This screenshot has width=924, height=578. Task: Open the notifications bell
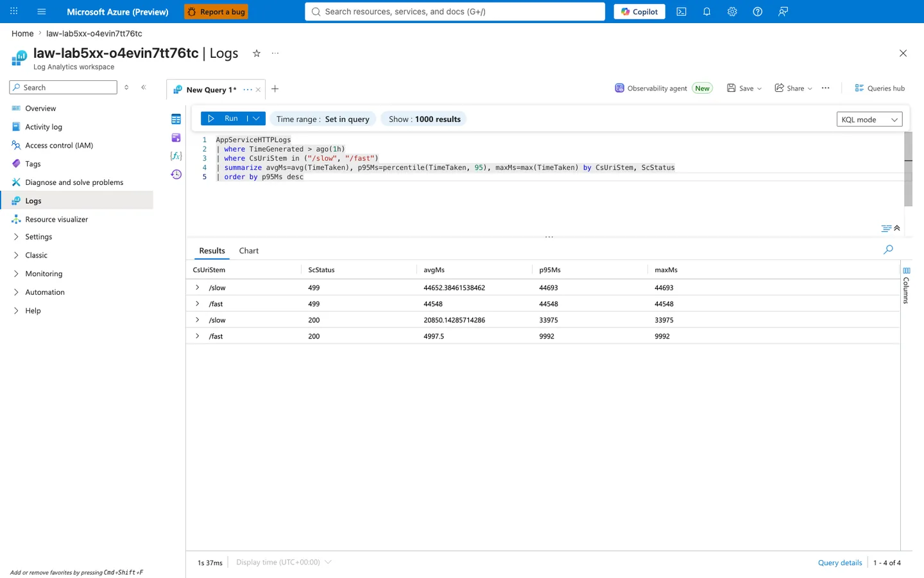click(x=706, y=12)
